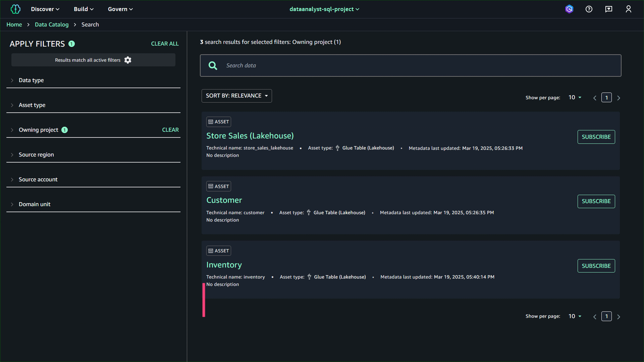Expand the Data type filter
644x362 pixels.
pos(31,80)
